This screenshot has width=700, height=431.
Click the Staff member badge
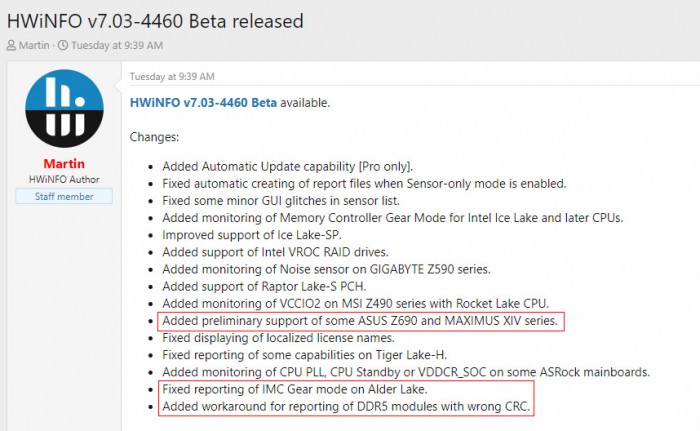click(63, 197)
